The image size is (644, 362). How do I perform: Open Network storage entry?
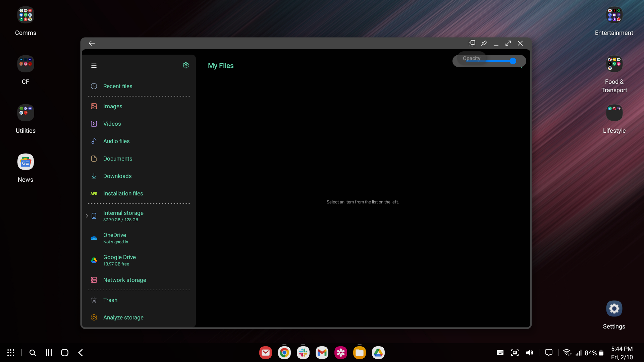tap(124, 280)
